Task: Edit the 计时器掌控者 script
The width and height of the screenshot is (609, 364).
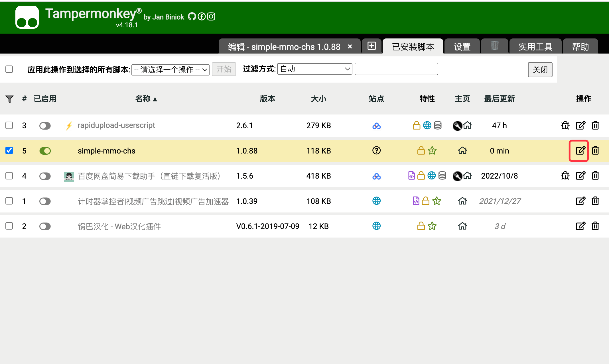Action: point(580,201)
